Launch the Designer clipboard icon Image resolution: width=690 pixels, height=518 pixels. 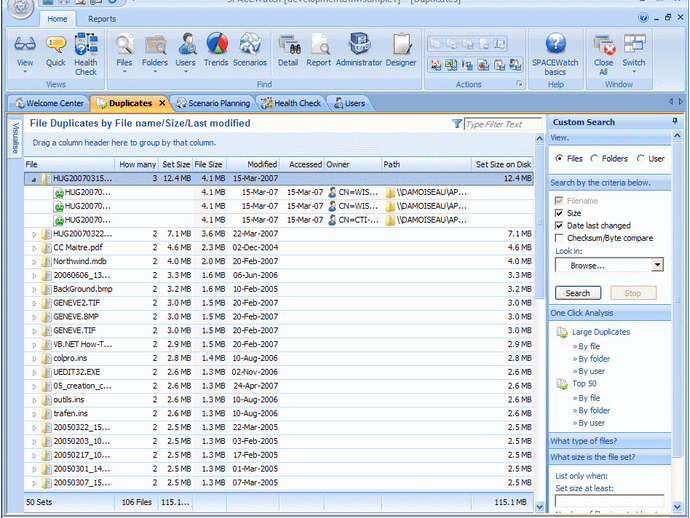[401, 44]
